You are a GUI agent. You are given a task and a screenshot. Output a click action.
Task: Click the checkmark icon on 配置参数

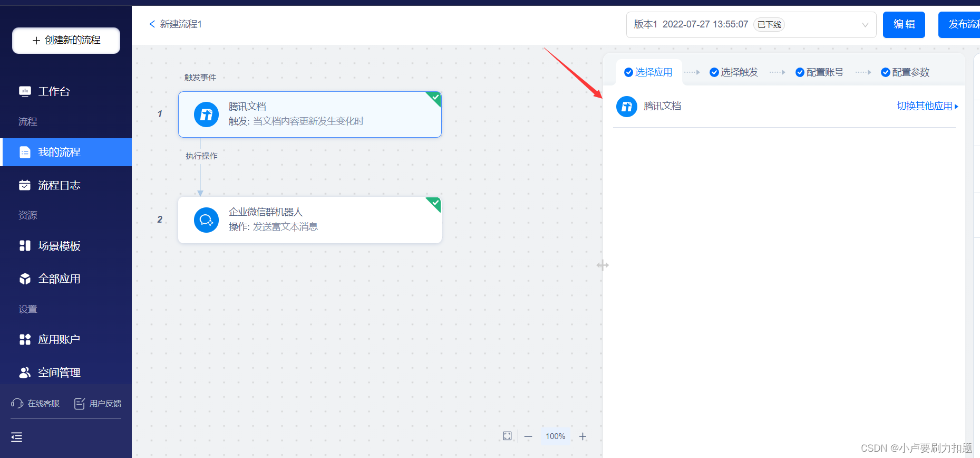tap(886, 72)
